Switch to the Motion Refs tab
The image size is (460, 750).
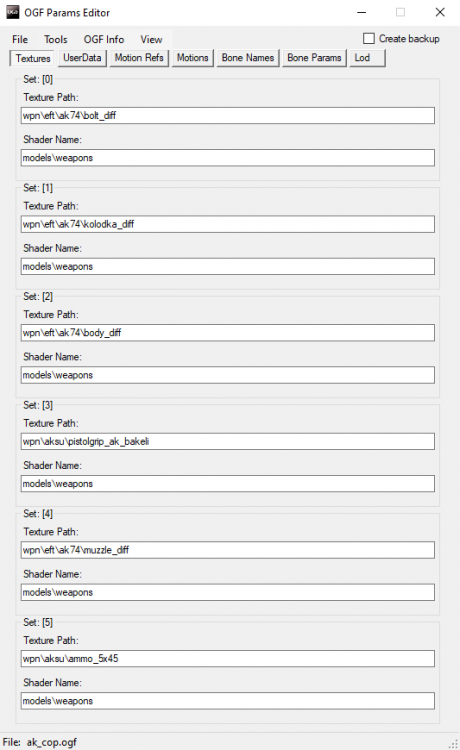(x=139, y=58)
